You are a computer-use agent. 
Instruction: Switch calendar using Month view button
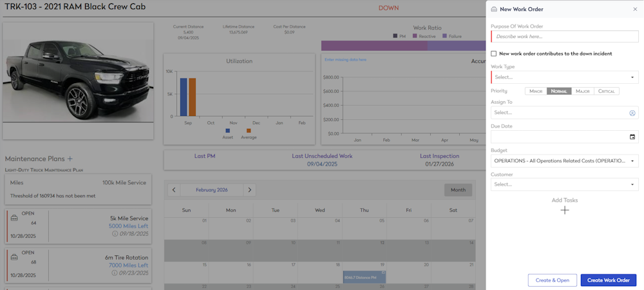click(x=458, y=189)
